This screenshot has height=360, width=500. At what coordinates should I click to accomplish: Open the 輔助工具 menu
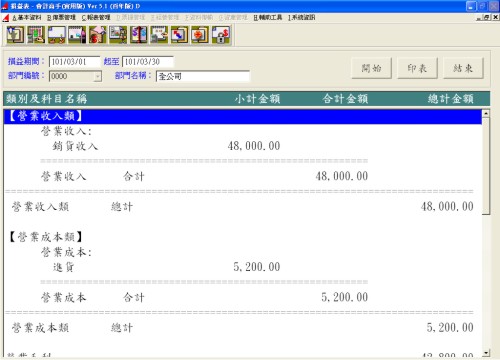(x=268, y=17)
